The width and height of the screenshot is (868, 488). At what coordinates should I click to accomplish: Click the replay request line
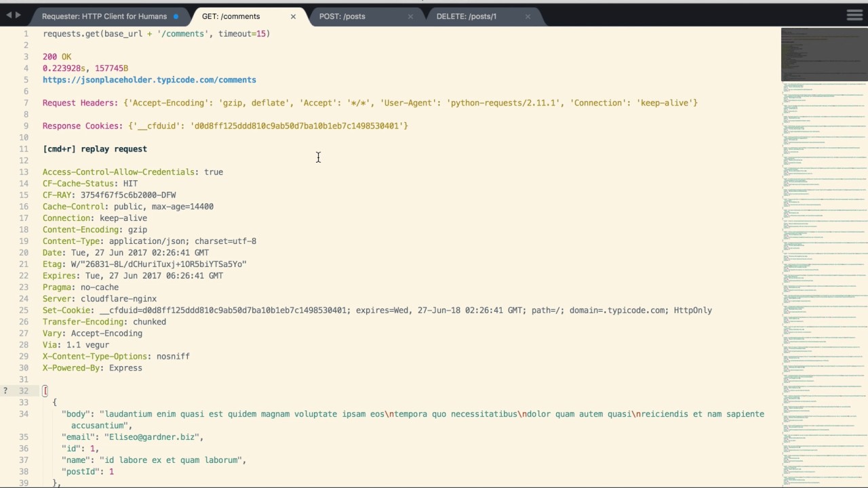[x=95, y=149]
